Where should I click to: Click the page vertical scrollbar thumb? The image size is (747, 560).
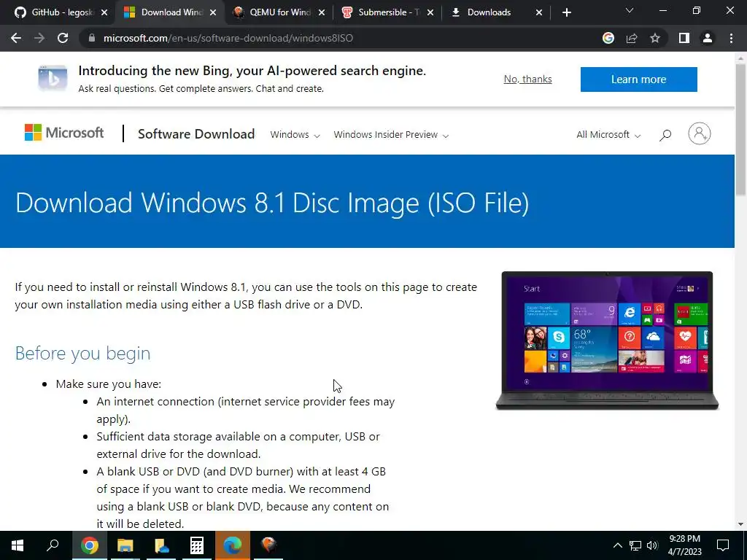tap(740, 128)
